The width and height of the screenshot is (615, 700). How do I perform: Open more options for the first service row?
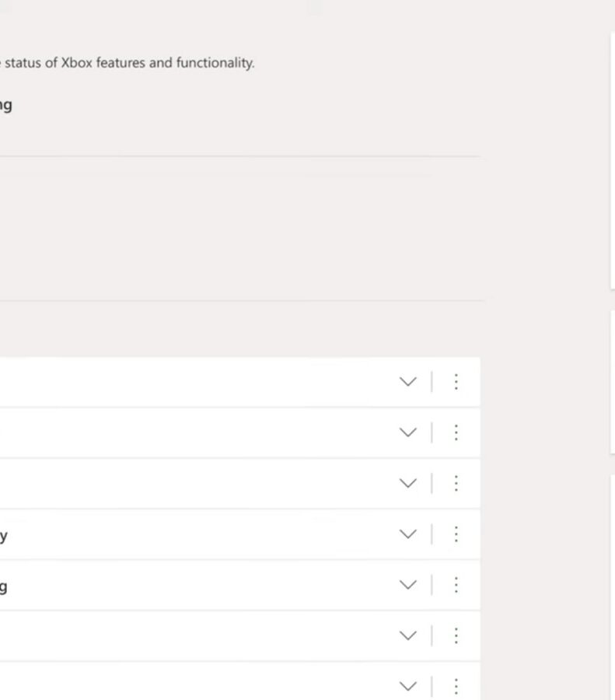coord(456,382)
